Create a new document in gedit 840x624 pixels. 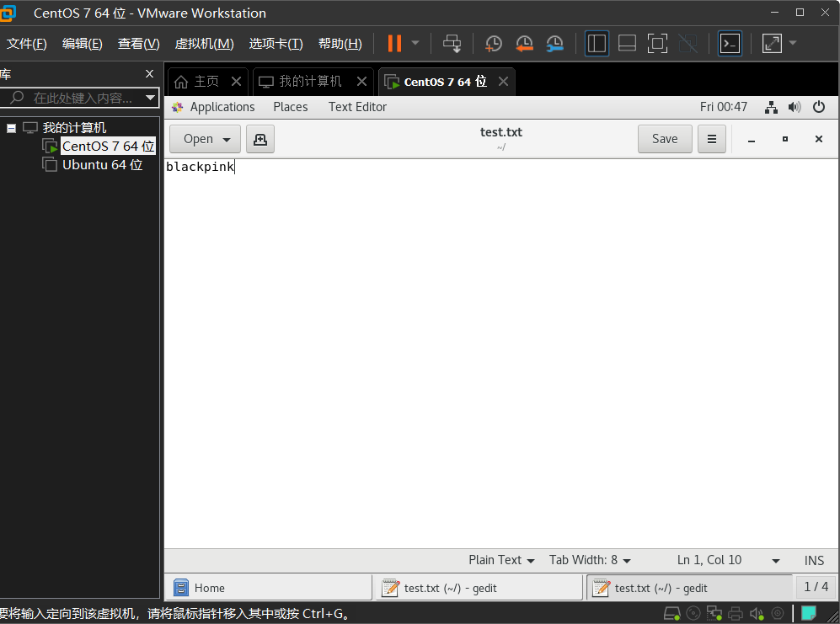[260, 139]
